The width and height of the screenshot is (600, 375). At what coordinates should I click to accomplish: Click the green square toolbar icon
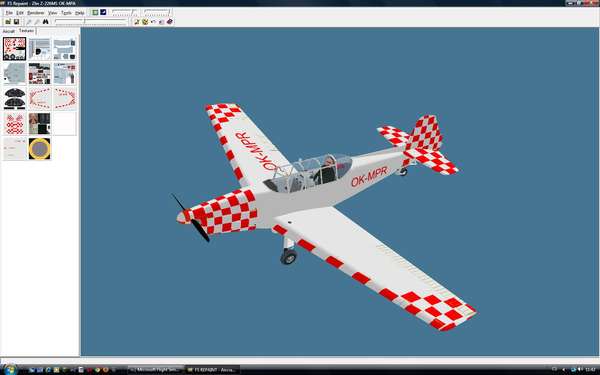click(95, 12)
